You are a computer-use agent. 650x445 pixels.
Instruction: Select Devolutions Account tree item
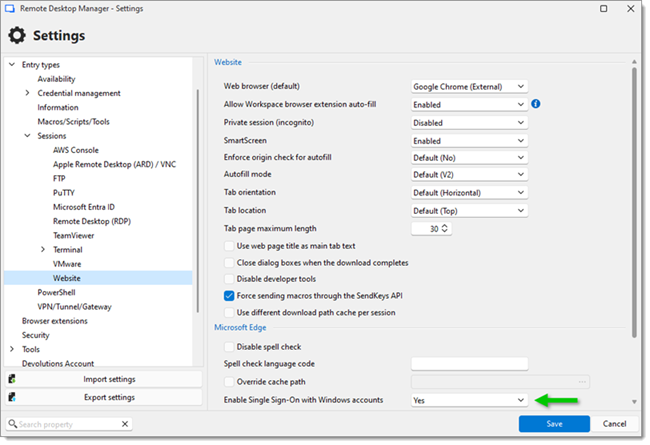coord(58,363)
